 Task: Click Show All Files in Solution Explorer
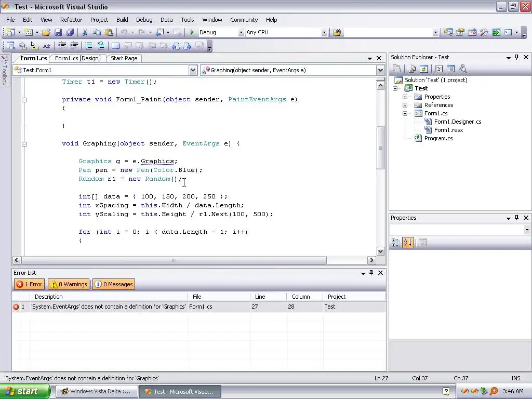(x=412, y=69)
